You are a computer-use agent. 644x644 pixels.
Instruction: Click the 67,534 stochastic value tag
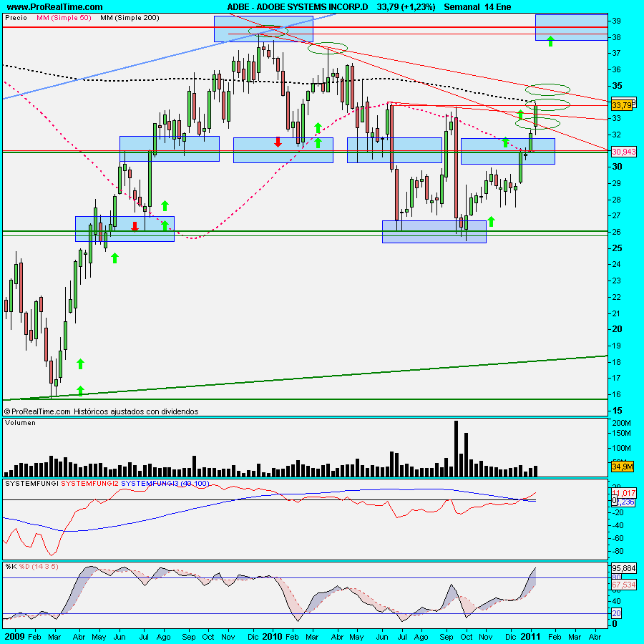tap(624, 585)
